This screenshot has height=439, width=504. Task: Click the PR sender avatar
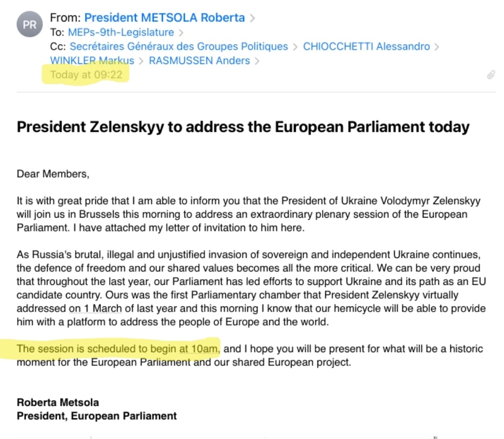pyautogui.click(x=30, y=24)
